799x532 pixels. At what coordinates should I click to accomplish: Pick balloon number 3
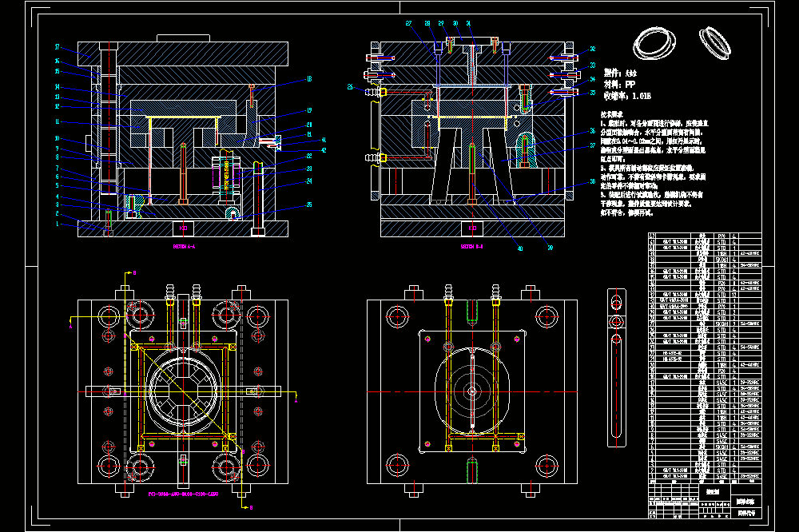coord(58,204)
